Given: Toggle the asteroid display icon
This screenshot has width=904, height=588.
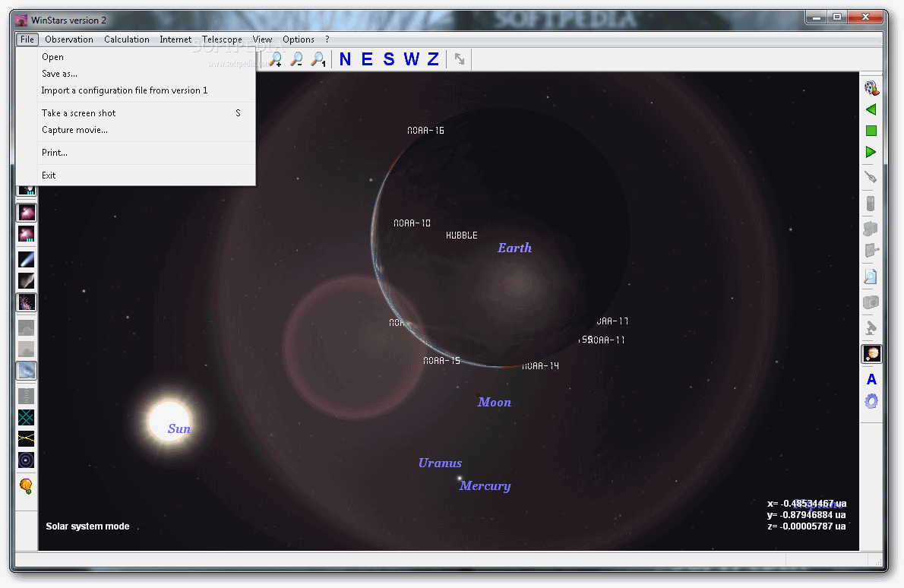Looking at the screenshot, I should (27, 281).
